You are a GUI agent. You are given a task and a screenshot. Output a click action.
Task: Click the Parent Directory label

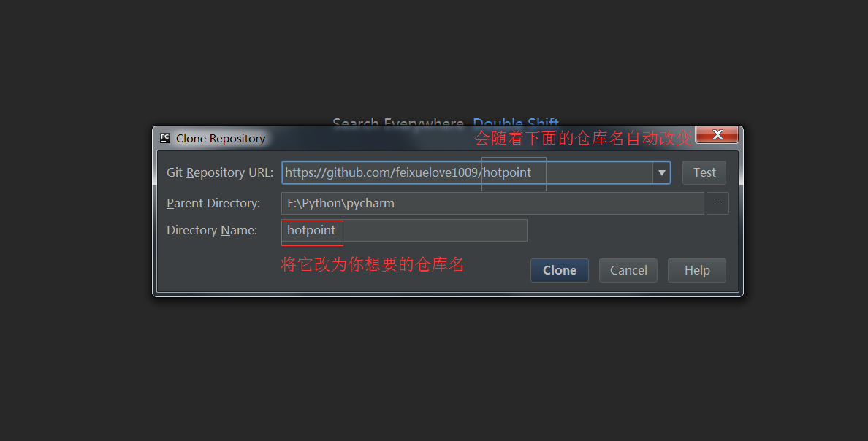pyautogui.click(x=213, y=204)
